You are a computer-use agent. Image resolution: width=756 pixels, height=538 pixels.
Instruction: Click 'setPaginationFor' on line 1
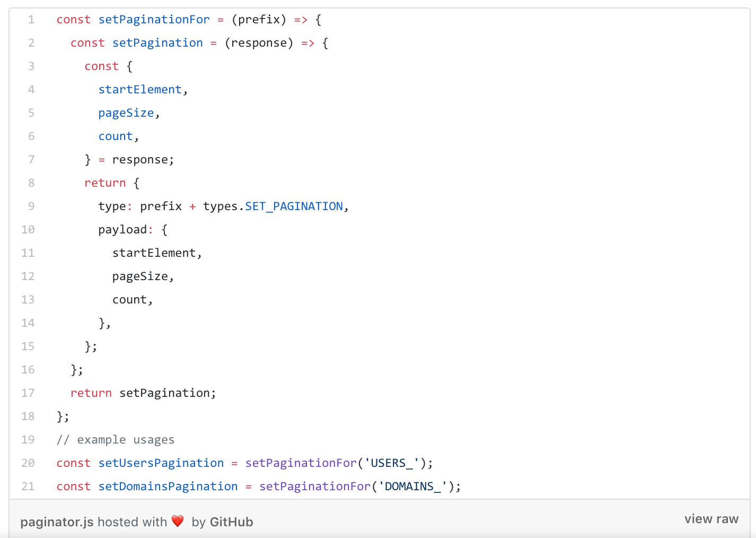tap(154, 20)
